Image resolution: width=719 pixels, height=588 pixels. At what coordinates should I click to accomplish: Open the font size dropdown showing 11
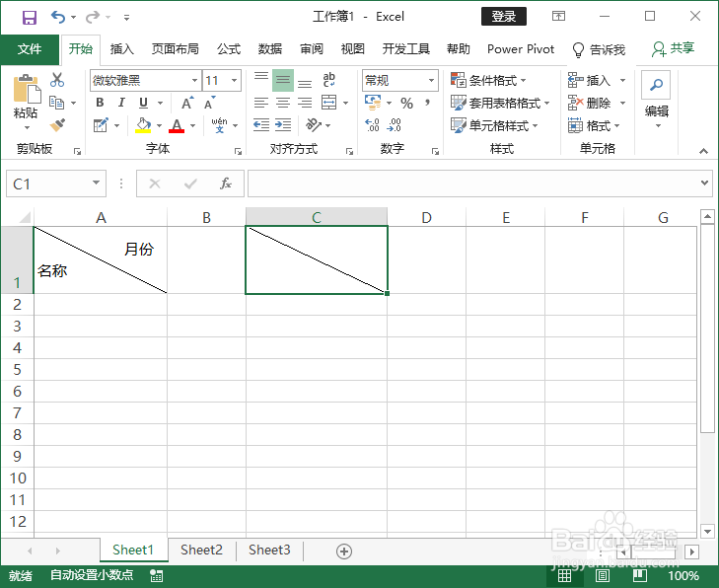click(x=235, y=81)
